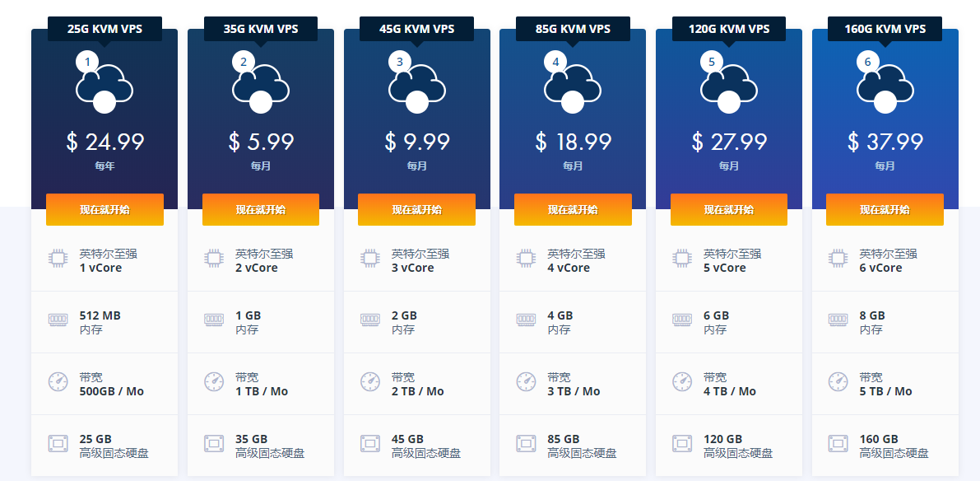Select the 35G KVM VPS header label
The image size is (980, 481).
261,29
